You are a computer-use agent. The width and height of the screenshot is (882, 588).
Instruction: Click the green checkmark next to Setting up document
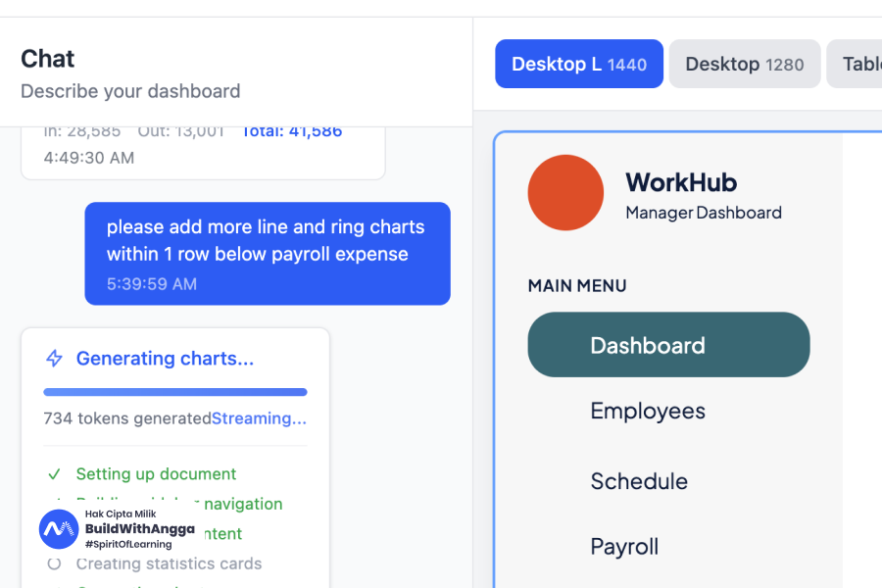click(55, 474)
